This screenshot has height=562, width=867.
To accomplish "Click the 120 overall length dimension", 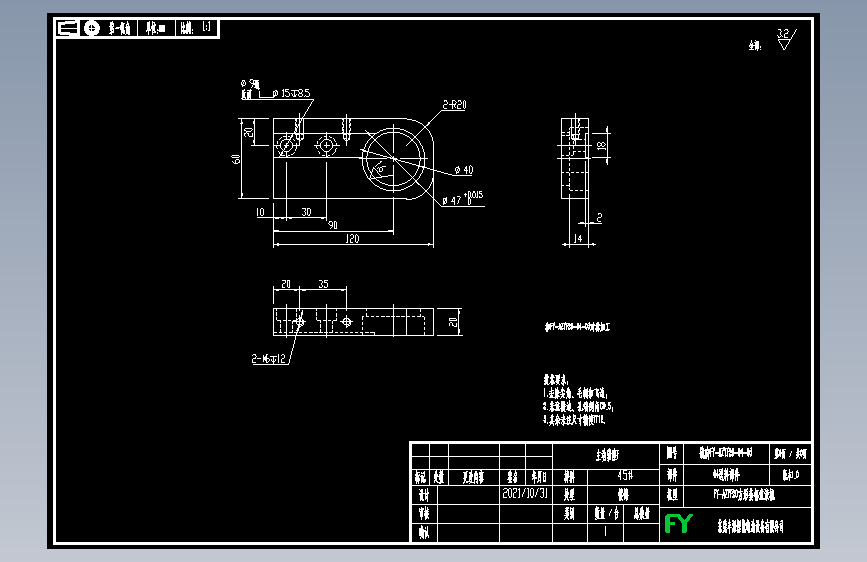I will (x=352, y=238).
